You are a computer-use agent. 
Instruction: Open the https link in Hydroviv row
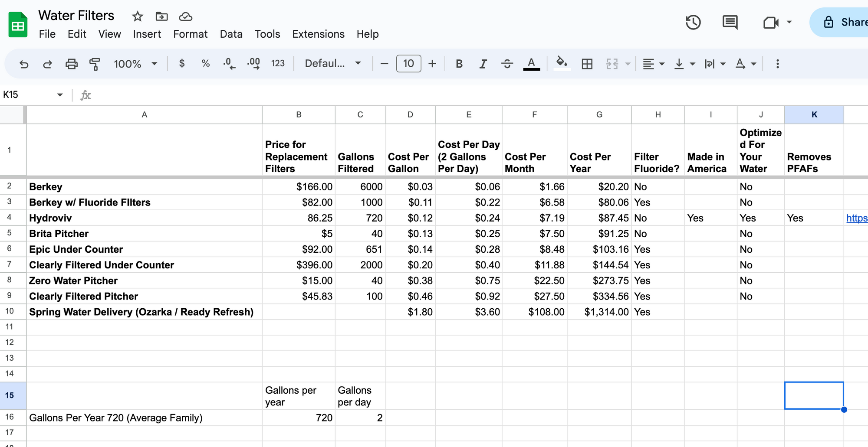(x=856, y=218)
